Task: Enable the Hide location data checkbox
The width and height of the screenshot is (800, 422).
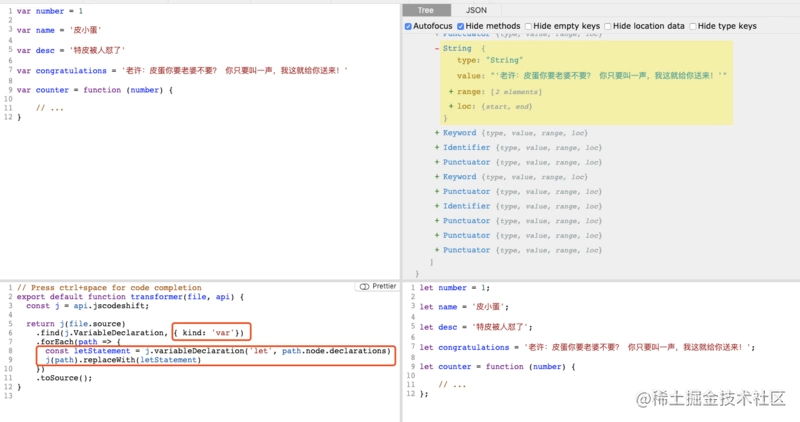Action: click(608, 26)
